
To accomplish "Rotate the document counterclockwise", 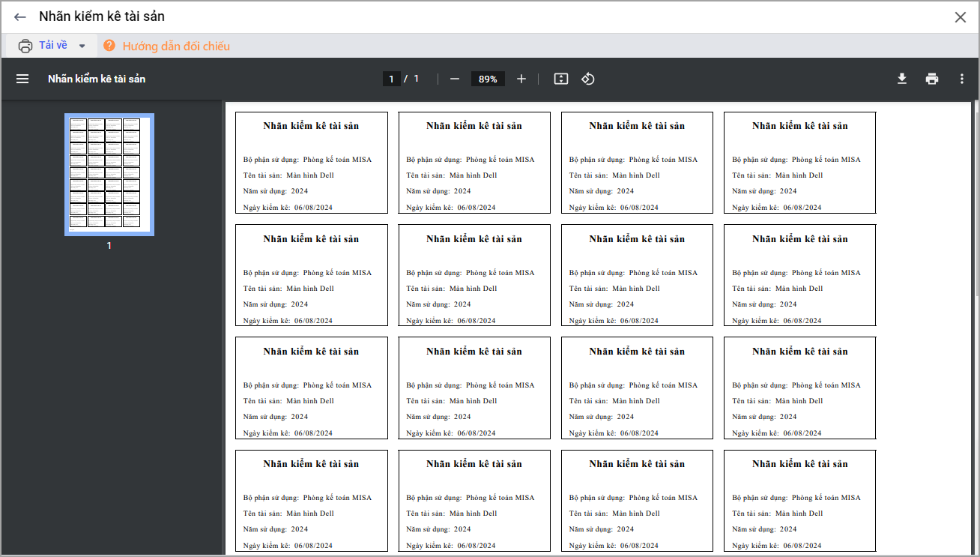I will (x=588, y=79).
